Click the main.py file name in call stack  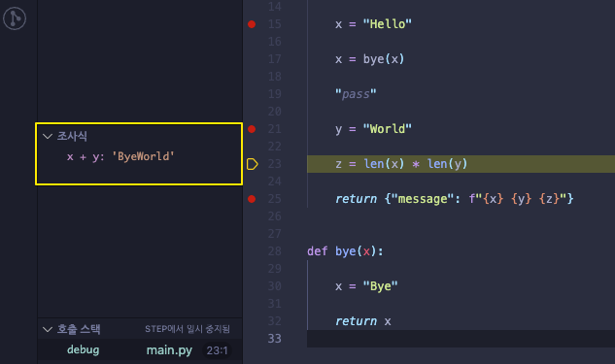click(x=169, y=349)
